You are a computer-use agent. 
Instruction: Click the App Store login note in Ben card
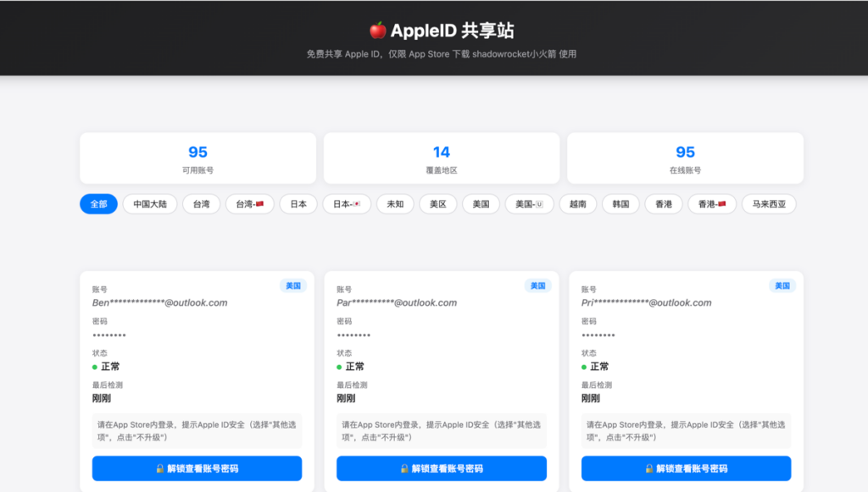[x=197, y=431]
